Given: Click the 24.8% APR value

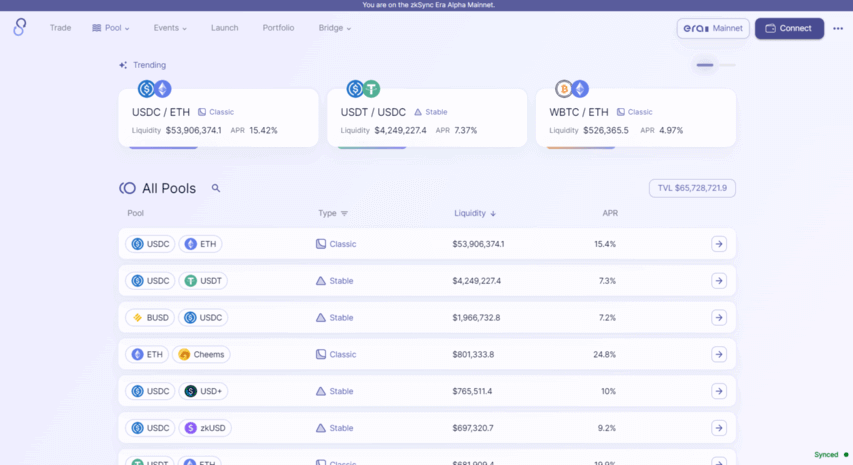Looking at the screenshot, I should [604, 355].
